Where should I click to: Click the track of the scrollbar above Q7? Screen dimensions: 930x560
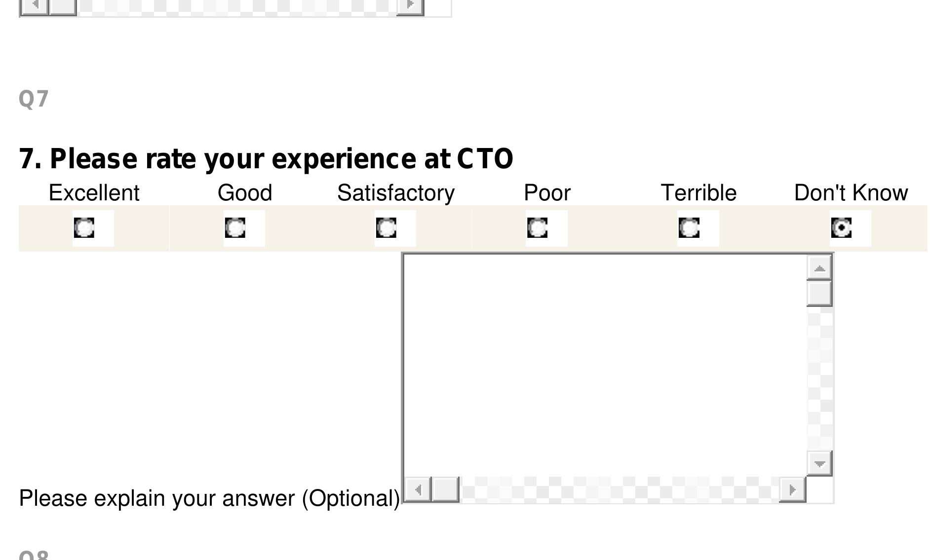tap(237, 6)
